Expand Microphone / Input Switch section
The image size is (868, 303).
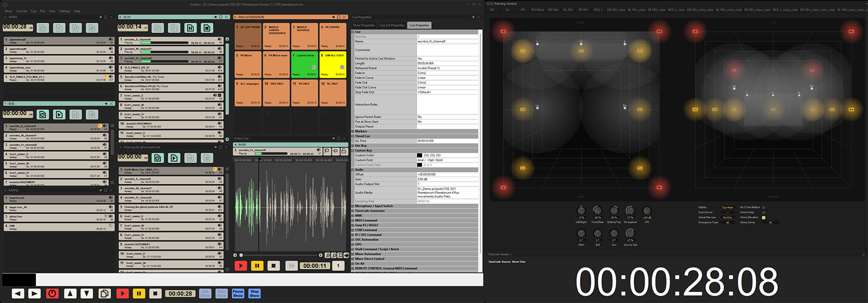354,206
